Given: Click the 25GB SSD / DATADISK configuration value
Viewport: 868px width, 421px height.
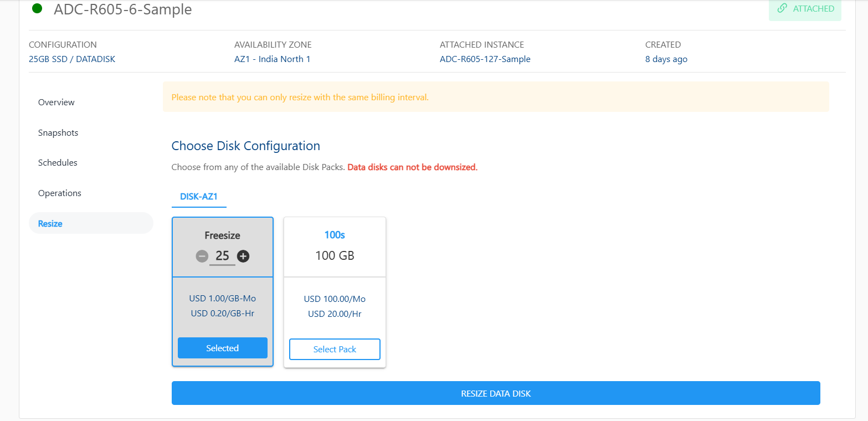Looking at the screenshot, I should pos(72,59).
